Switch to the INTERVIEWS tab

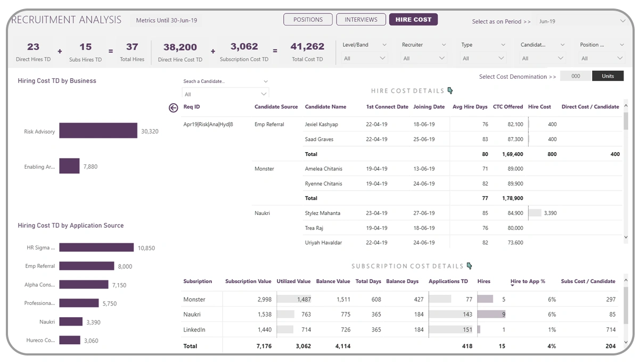[361, 19]
